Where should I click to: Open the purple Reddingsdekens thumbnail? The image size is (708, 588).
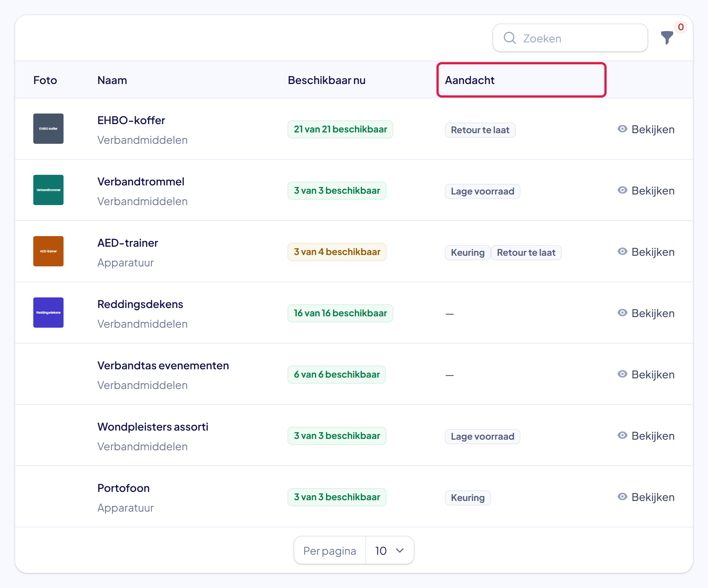click(48, 313)
